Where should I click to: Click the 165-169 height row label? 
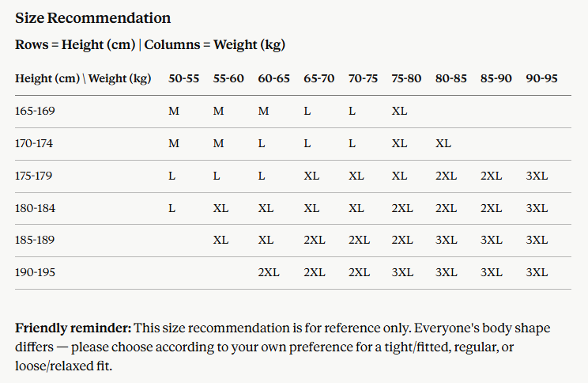35,111
